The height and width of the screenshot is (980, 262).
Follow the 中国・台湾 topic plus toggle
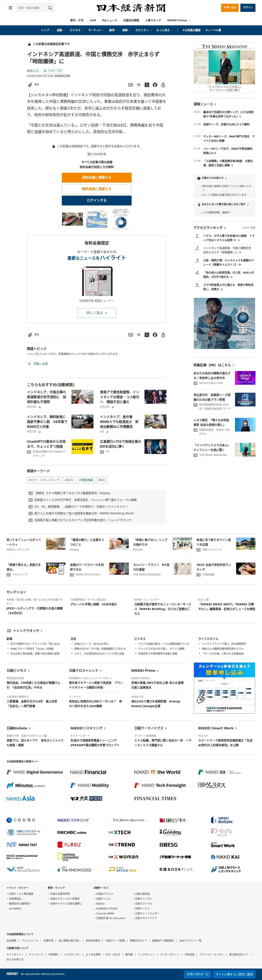(29, 364)
